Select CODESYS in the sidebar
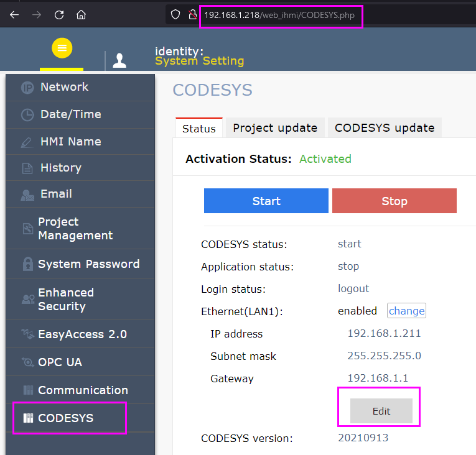This screenshot has width=476, height=455. (x=80, y=418)
